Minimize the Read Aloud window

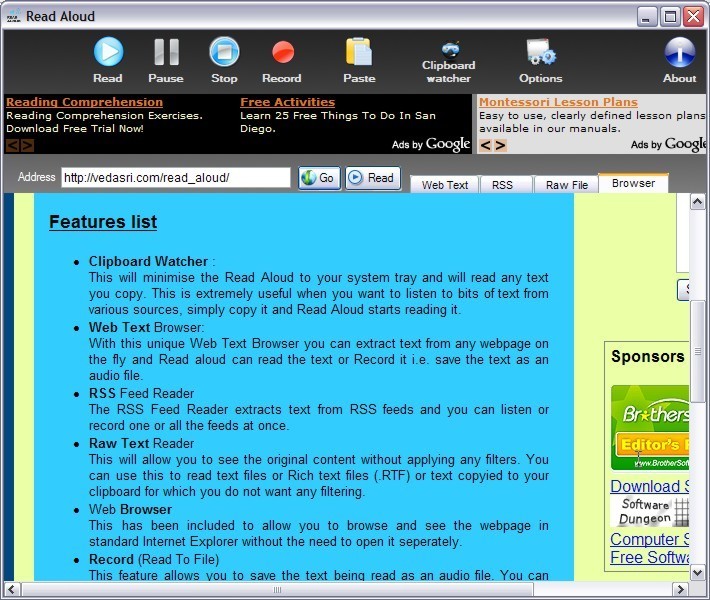(x=647, y=17)
